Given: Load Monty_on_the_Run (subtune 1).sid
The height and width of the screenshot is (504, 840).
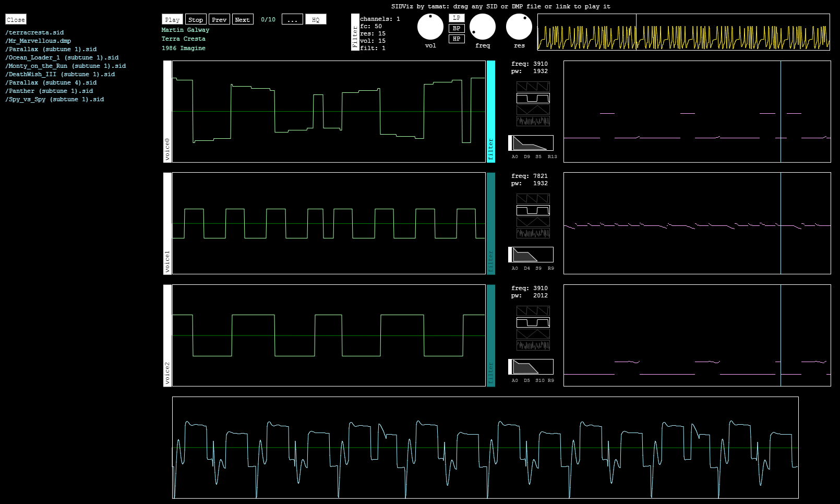Looking at the screenshot, I should (x=66, y=66).
